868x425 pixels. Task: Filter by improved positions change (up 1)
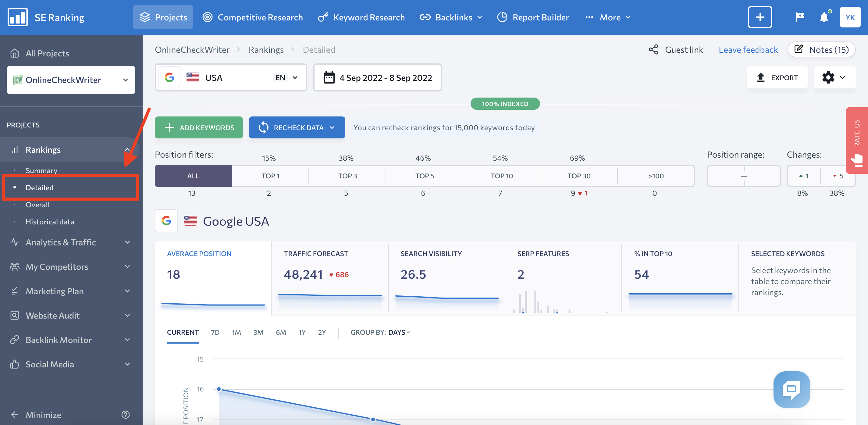[804, 176]
